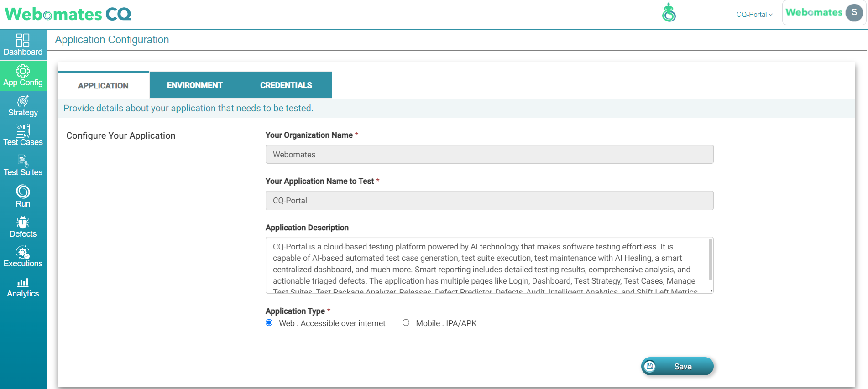This screenshot has height=389, width=868.
Task: Click the 'Application Configuration' page heading
Action: pos(112,40)
